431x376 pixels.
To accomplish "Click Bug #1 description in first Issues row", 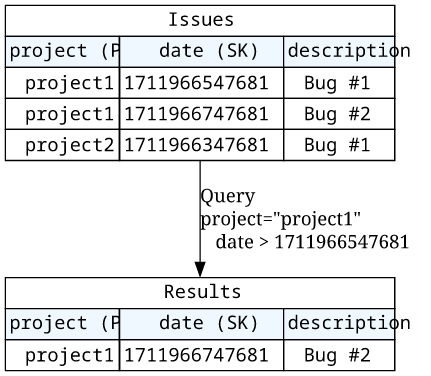I will (x=339, y=83).
